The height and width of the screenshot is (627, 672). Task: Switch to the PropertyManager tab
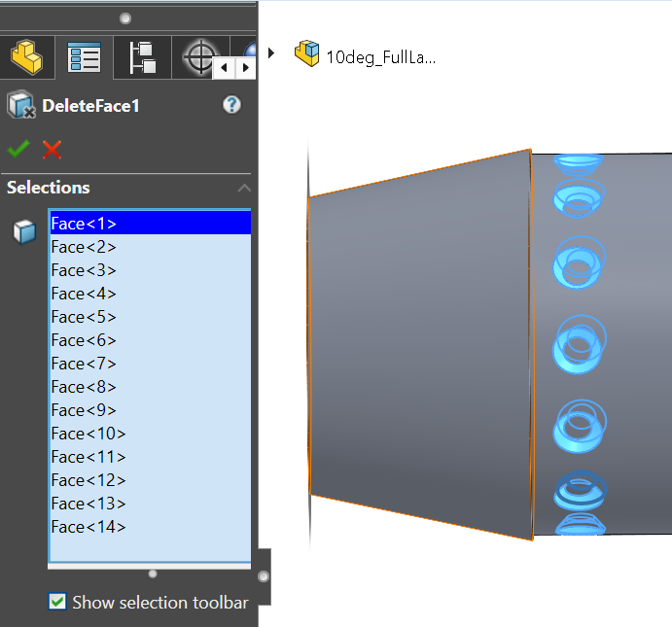[x=84, y=57]
